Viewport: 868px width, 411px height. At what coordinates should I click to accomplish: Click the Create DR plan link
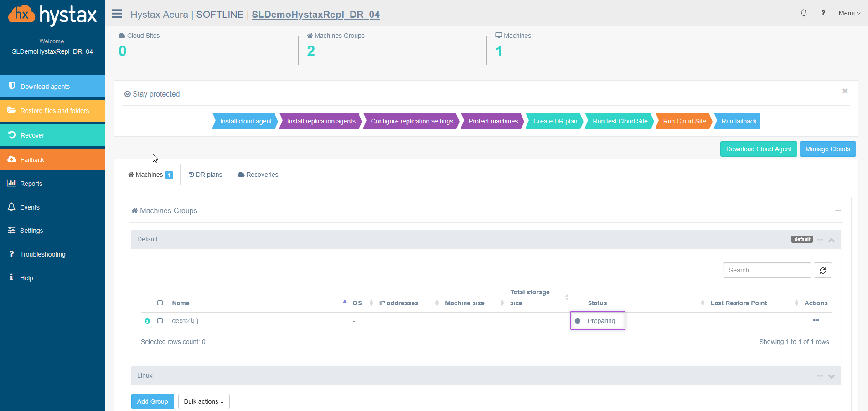(x=555, y=121)
